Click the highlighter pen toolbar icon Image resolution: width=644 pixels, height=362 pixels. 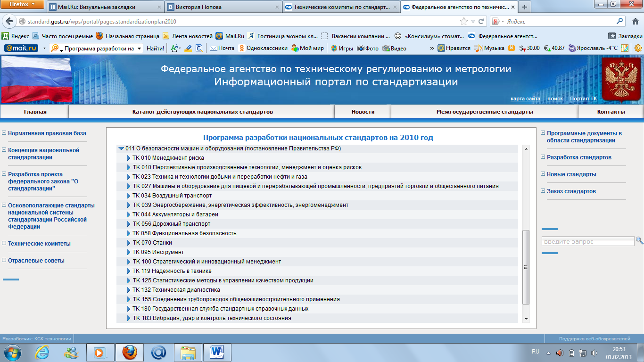(188, 48)
